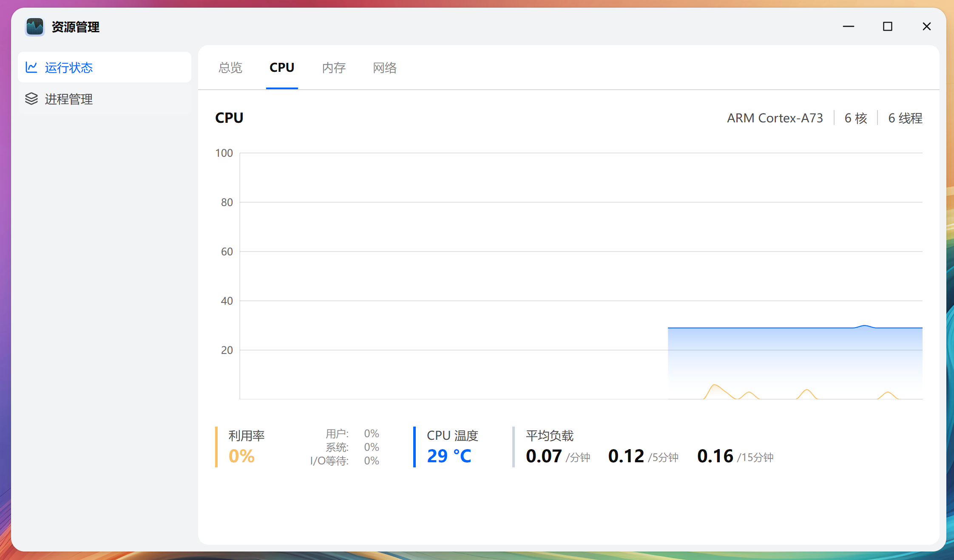Click the 0.16 fifteen-minute load average
Viewport: 954px width, 560px height.
point(715,456)
